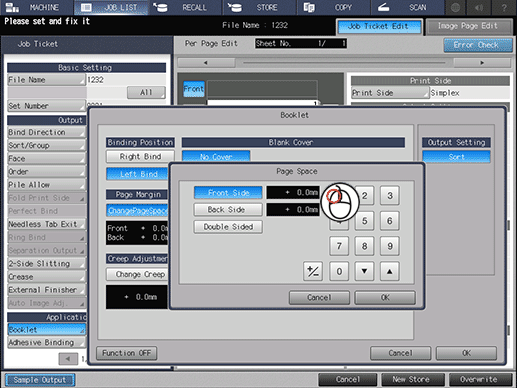The height and width of the screenshot is (388, 517).
Task: Click the left arrow of sheet scrollbar
Action: tap(206, 63)
